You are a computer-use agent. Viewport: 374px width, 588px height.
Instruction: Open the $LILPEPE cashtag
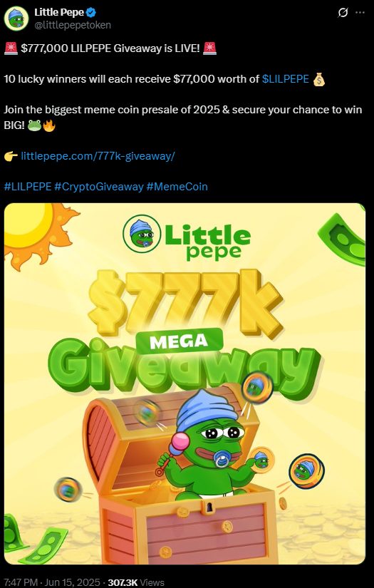coord(286,79)
